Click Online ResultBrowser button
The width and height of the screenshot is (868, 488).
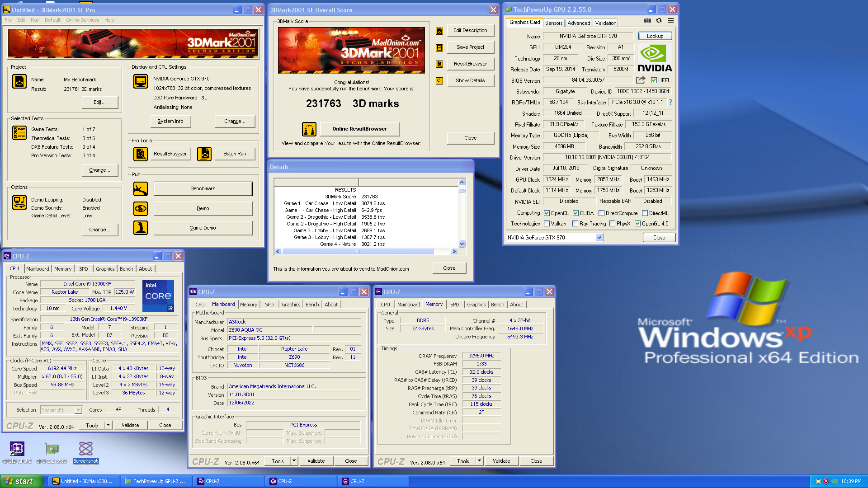coord(360,129)
